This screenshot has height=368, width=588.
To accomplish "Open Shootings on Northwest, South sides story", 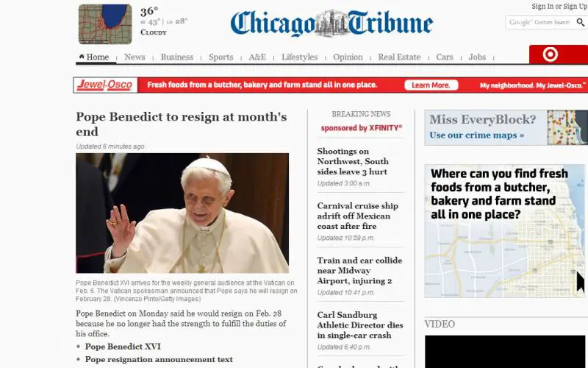I will [x=353, y=161].
